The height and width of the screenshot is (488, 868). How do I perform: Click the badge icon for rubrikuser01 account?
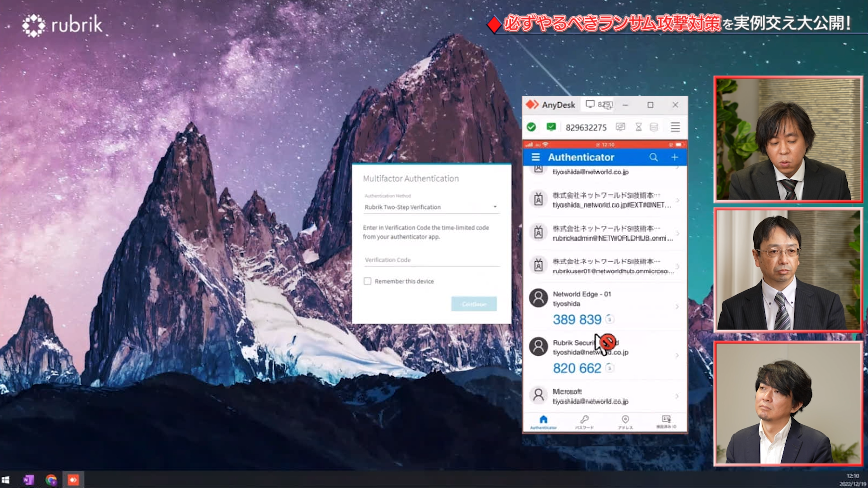[x=538, y=265]
